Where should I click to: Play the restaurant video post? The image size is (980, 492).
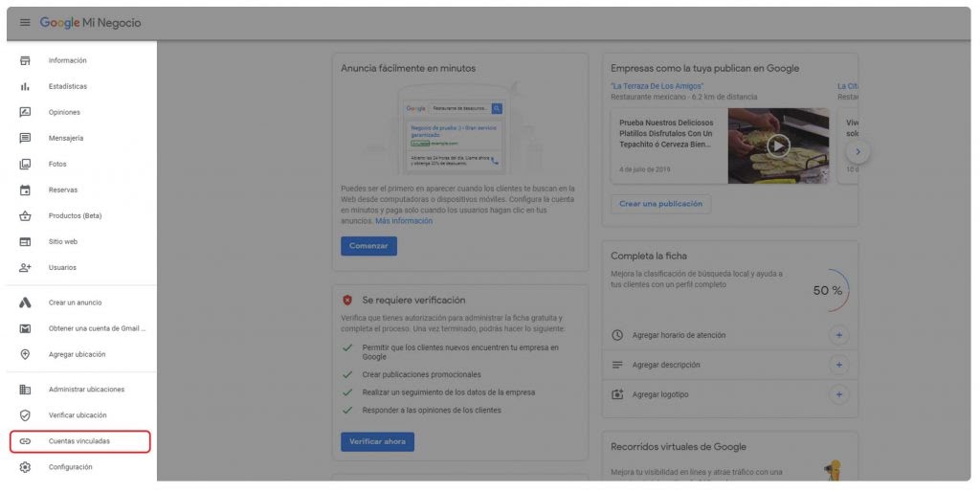pyautogui.click(x=778, y=145)
